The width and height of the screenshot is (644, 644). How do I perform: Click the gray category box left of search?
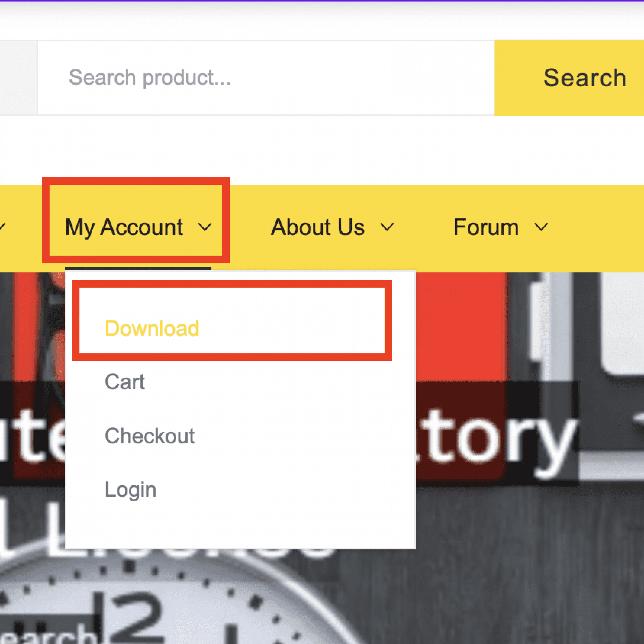tap(18, 78)
